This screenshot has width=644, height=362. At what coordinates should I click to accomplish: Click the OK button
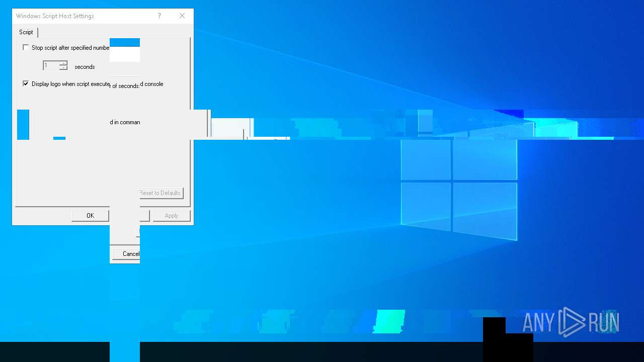[90, 216]
